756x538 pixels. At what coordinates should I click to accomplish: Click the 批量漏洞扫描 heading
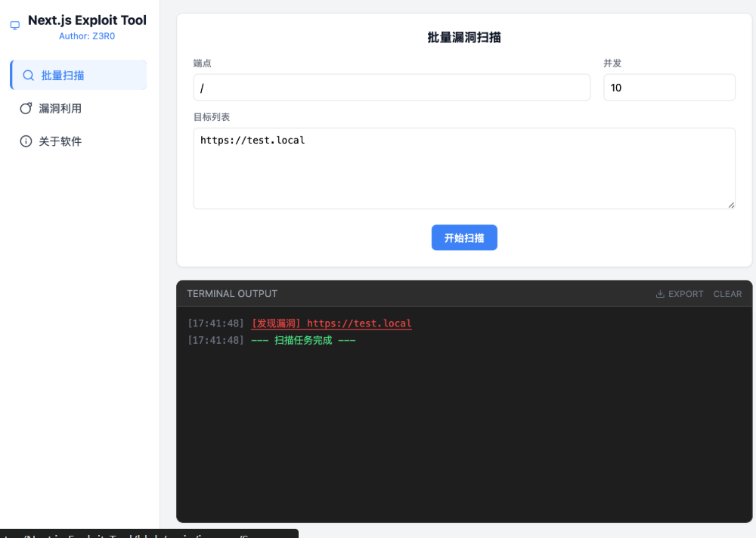click(464, 37)
